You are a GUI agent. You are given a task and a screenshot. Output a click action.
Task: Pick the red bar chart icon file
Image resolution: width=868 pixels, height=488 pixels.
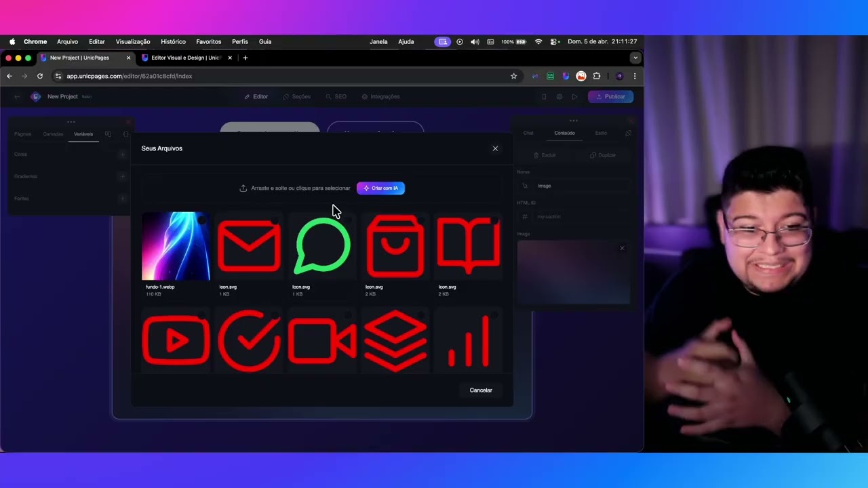[469, 340]
